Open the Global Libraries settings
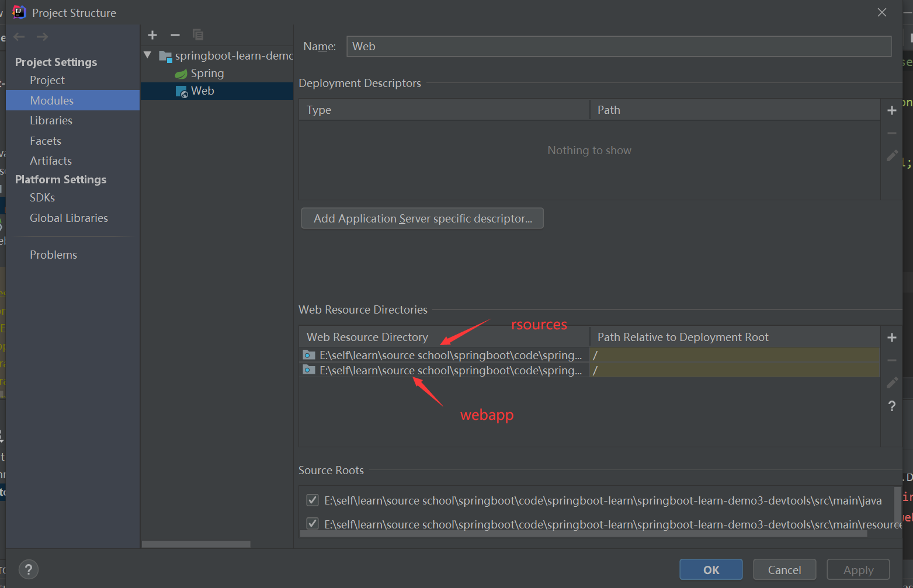Viewport: 913px width, 588px height. (x=69, y=218)
